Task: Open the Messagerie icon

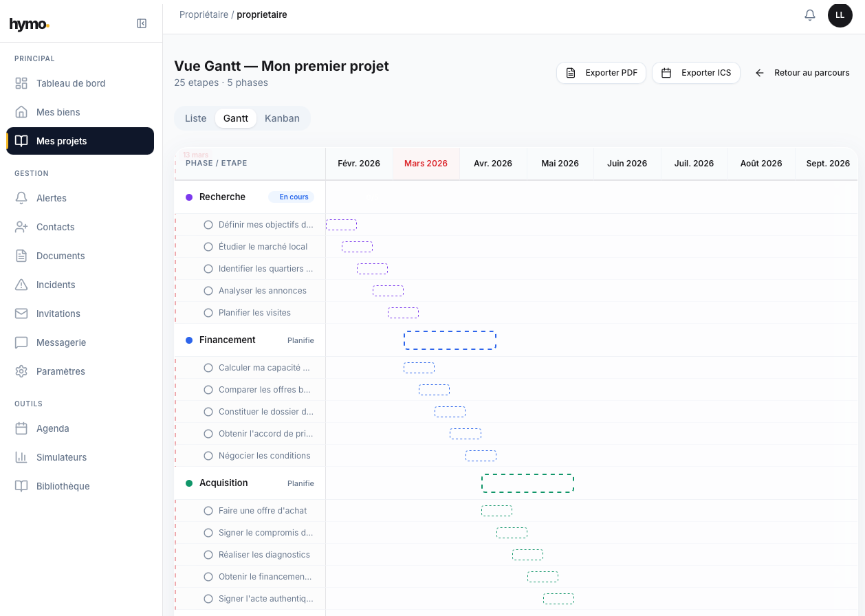Action: point(21,342)
